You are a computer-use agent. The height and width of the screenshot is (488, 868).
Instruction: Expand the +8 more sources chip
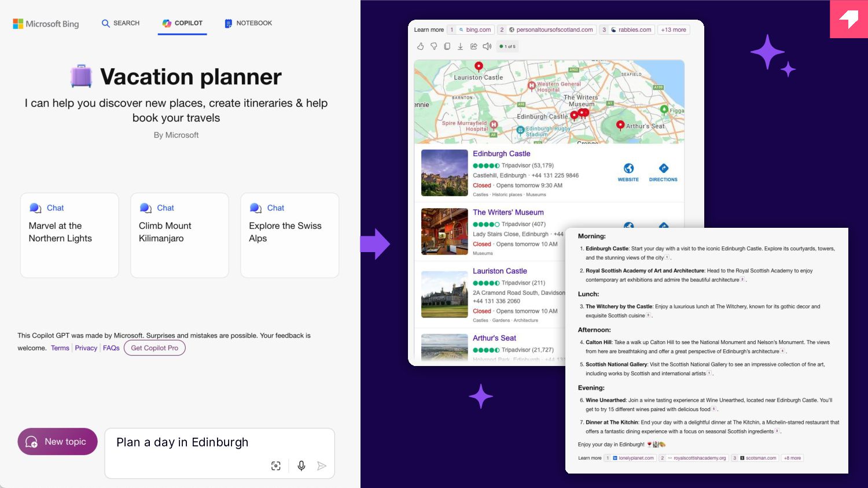coord(792,458)
